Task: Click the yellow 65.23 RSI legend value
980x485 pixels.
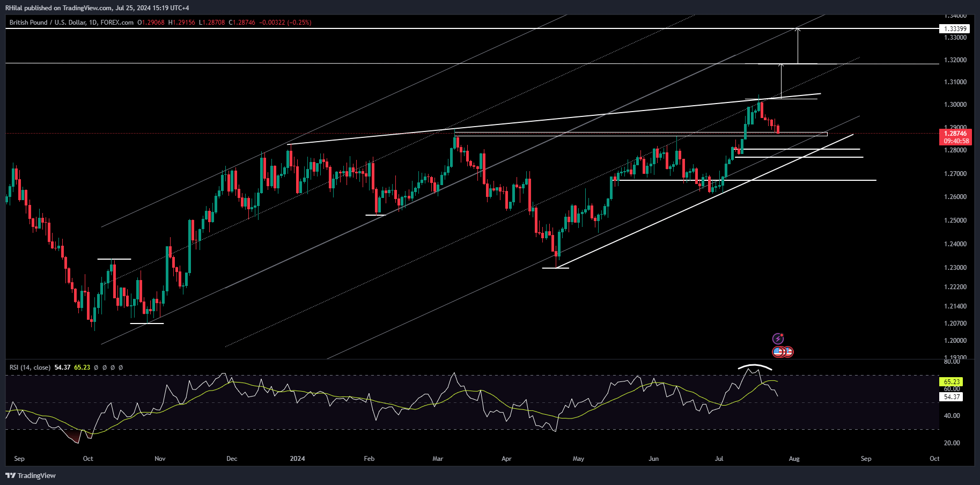Action: 82,368
